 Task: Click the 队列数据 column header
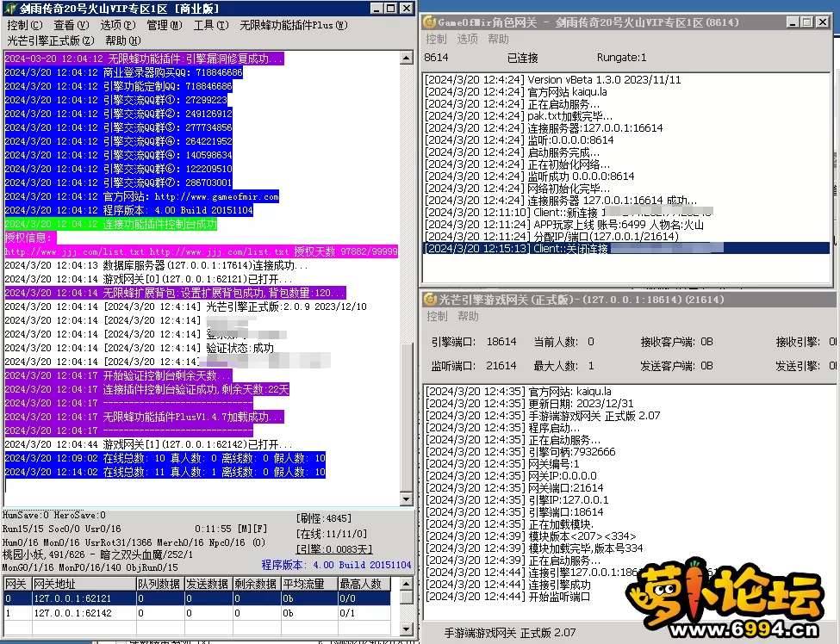160,584
